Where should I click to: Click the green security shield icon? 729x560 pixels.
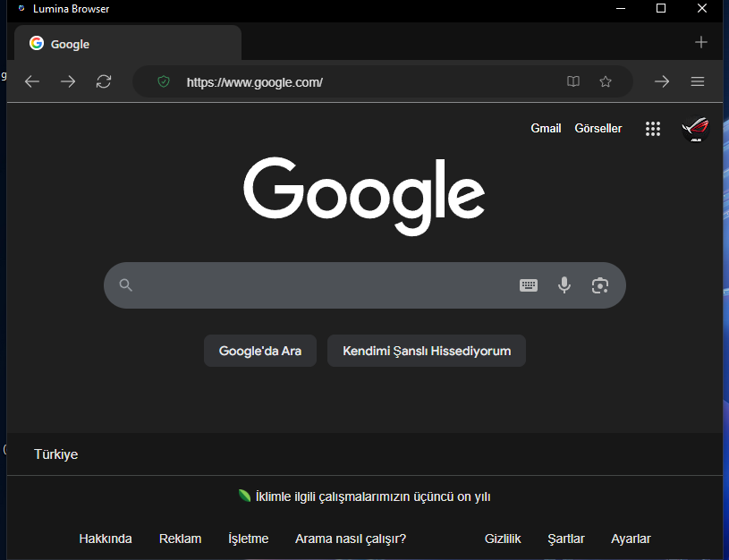click(164, 82)
